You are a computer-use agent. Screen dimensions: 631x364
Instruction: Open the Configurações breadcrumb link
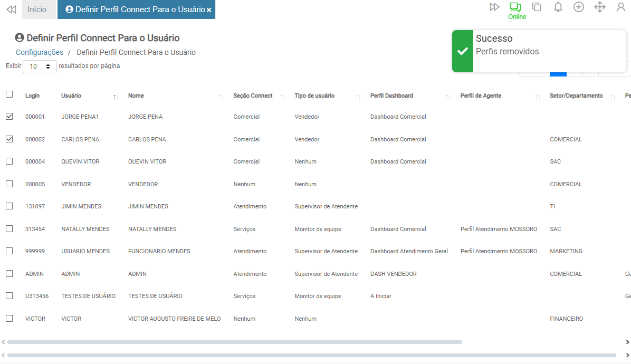coord(40,52)
